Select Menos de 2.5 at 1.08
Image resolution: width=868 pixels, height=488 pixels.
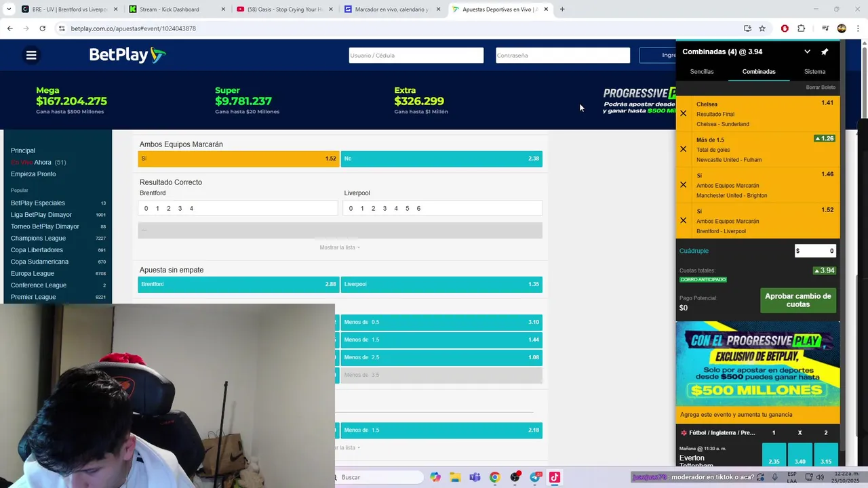[441, 358]
